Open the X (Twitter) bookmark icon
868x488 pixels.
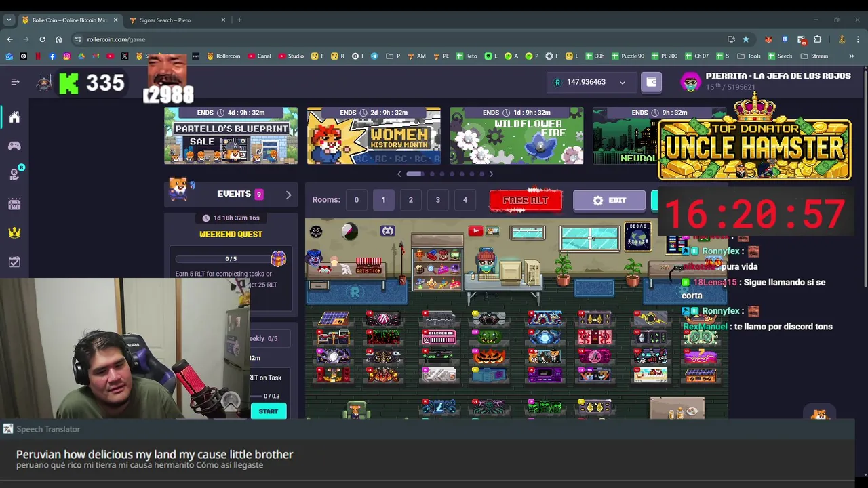click(x=124, y=56)
